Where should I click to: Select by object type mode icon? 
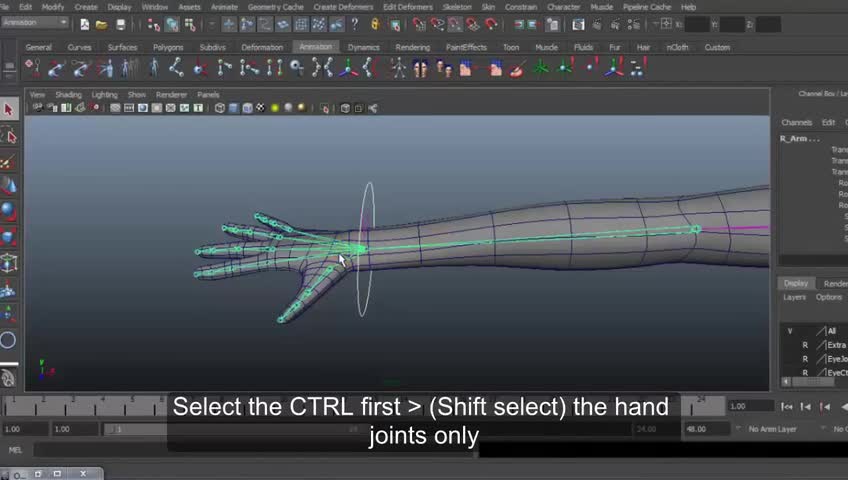click(172, 24)
